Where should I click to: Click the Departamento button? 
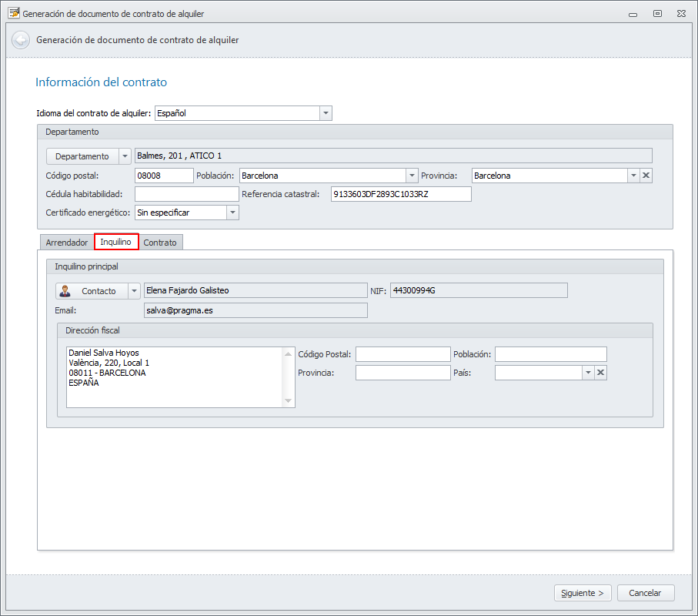click(82, 156)
